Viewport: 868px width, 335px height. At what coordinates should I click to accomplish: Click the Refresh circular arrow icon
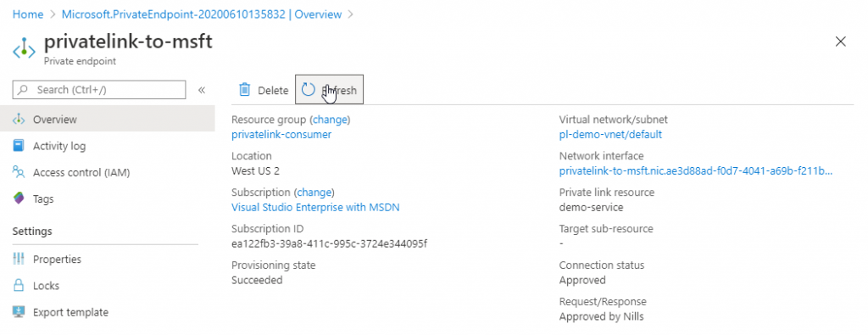[x=309, y=90]
